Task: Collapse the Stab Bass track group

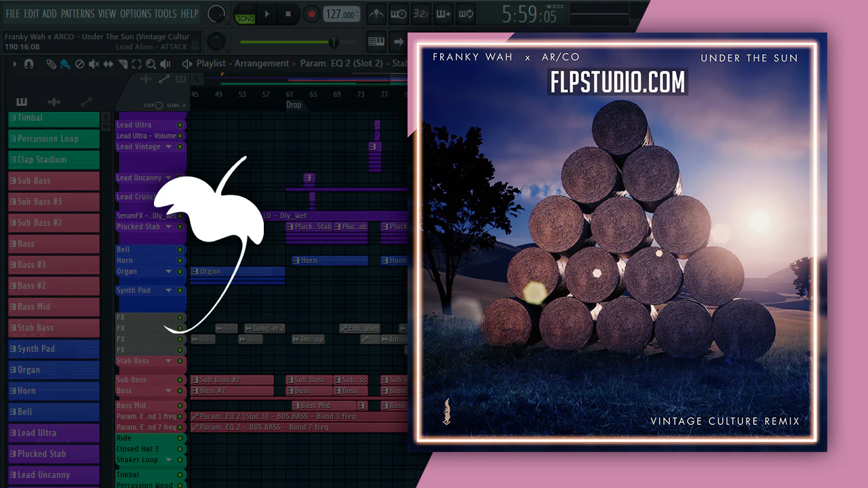Action: point(169,361)
